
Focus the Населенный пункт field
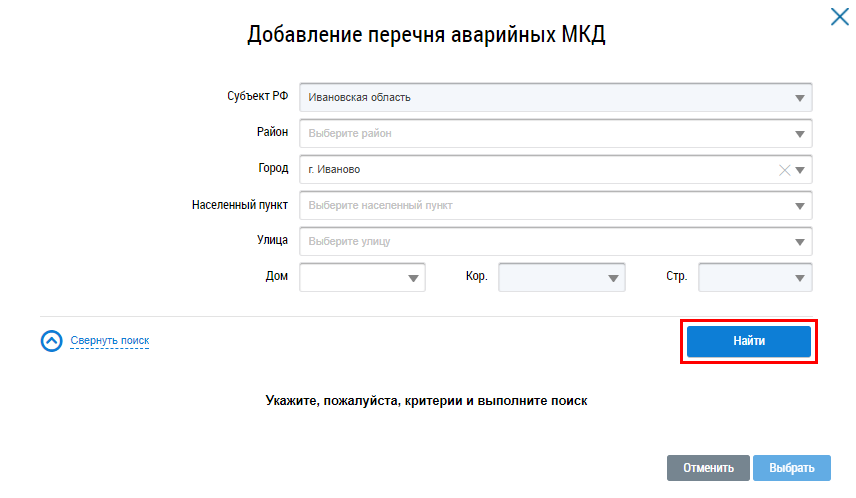540,206
